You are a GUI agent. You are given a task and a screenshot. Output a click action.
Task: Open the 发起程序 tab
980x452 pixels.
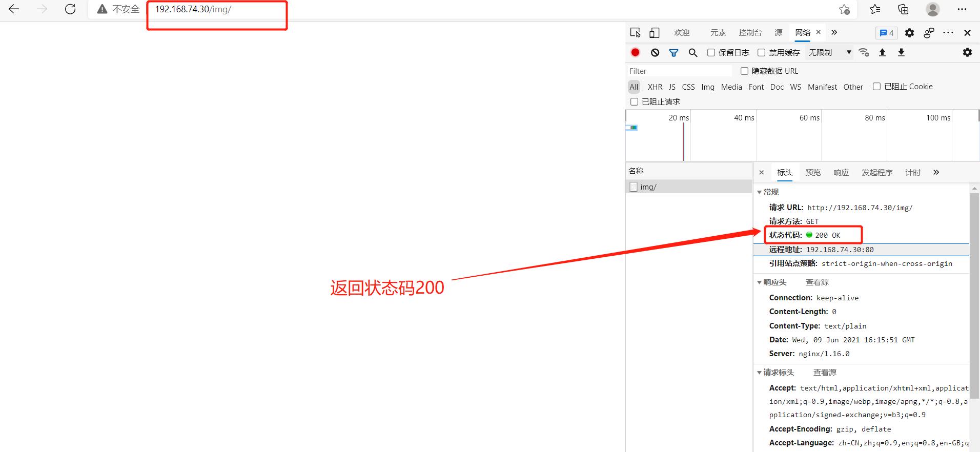877,173
